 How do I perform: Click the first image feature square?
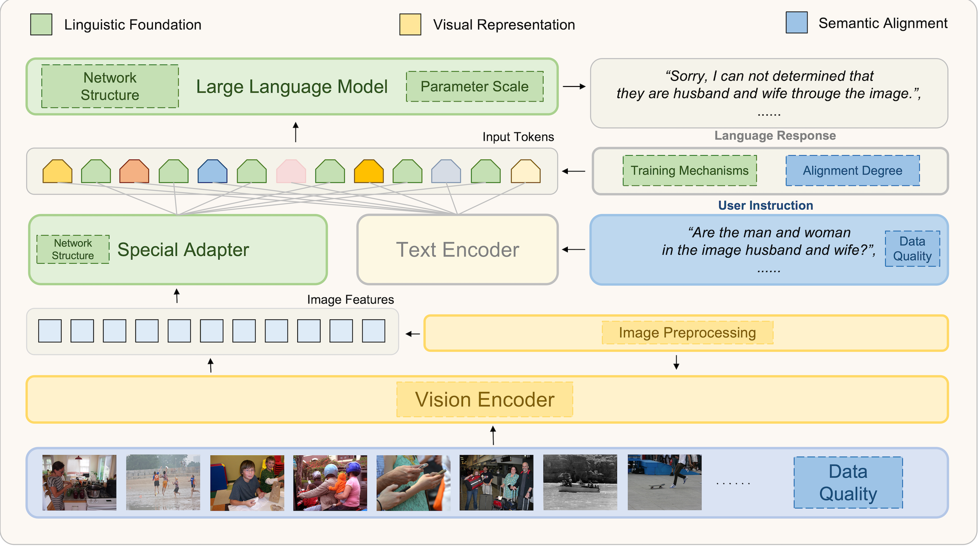(50, 331)
